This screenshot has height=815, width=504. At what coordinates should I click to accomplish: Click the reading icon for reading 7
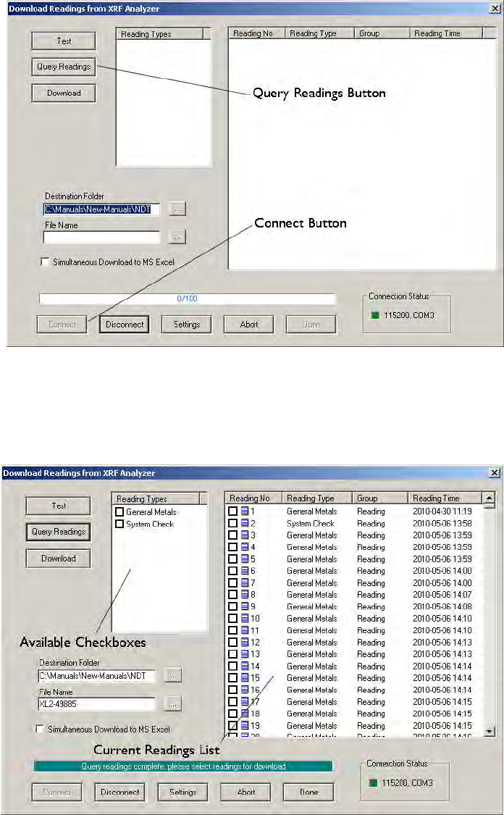(245, 582)
